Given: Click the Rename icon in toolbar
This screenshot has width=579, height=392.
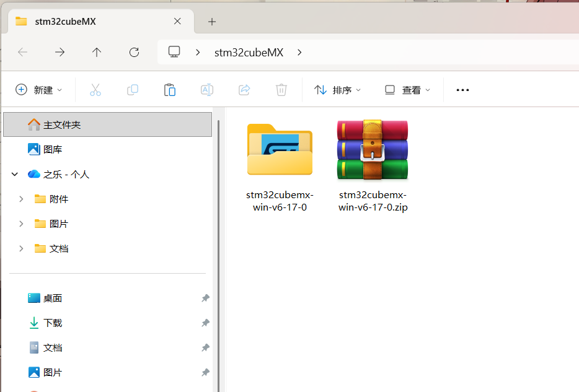Looking at the screenshot, I should [207, 90].
